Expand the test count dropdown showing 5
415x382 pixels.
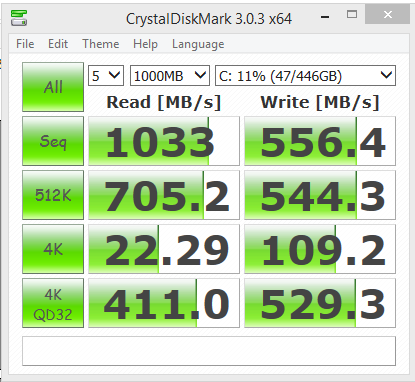pyautogui.click(x=106, y=76)
